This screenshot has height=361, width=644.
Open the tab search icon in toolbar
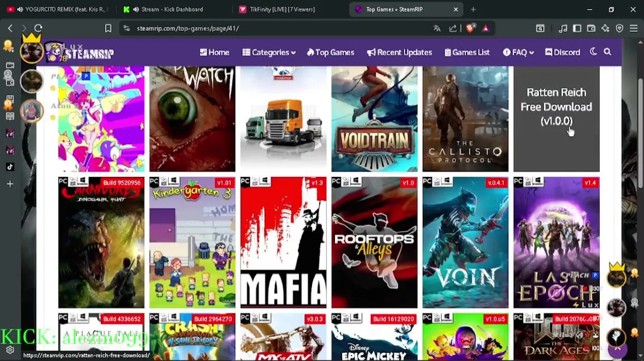[x=540, y=29]
